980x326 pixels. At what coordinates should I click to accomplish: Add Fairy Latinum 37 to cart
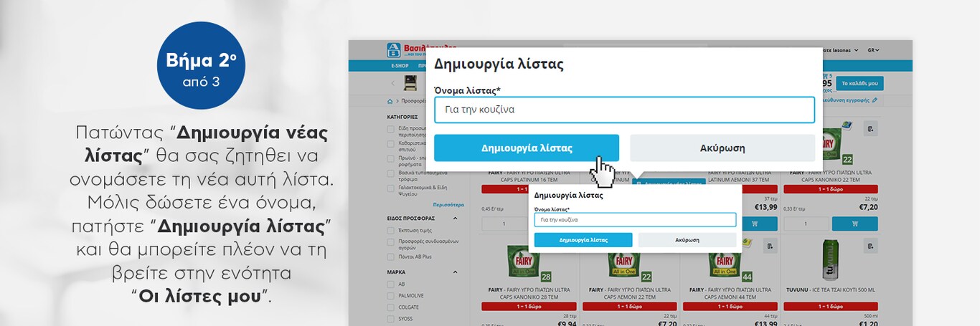click(x=753, y=224)
